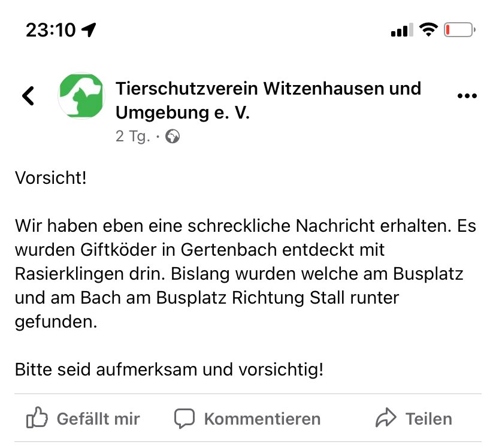
Task: Click the globe audience icon next to timestamp
Action: click(173, 137)
